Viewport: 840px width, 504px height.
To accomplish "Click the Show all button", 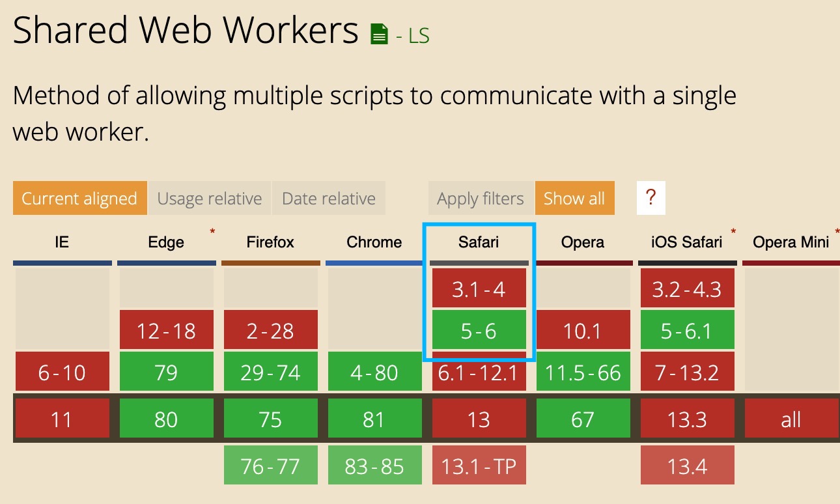I will 574,199.
